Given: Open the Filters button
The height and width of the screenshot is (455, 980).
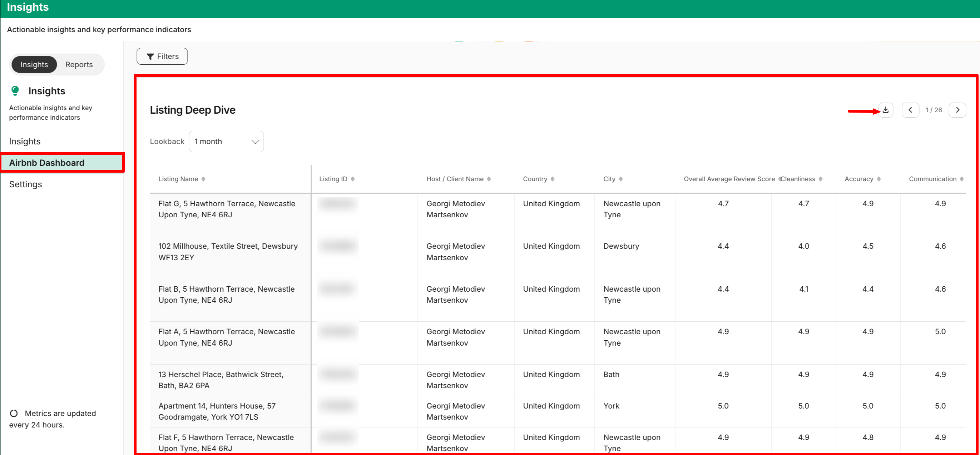Looking at the screenshot, I should (162, 56).
